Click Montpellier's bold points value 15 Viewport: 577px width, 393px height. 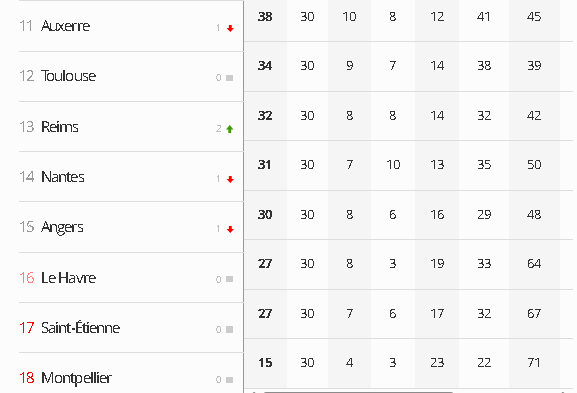click(x=265, y=363)
